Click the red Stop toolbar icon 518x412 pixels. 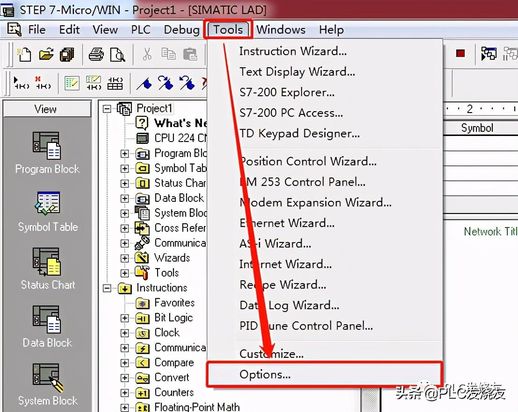(x=461, y=53)
